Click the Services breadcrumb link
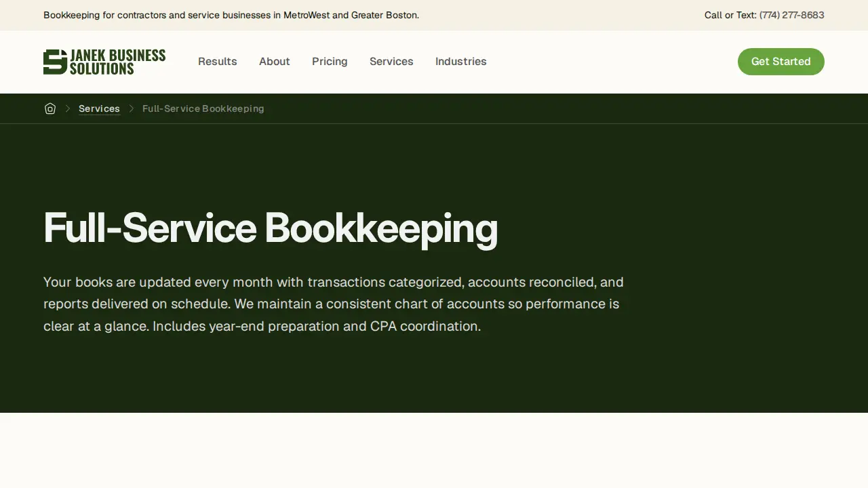The height and width of the screenshot is (488, 868). click(99, 108)
